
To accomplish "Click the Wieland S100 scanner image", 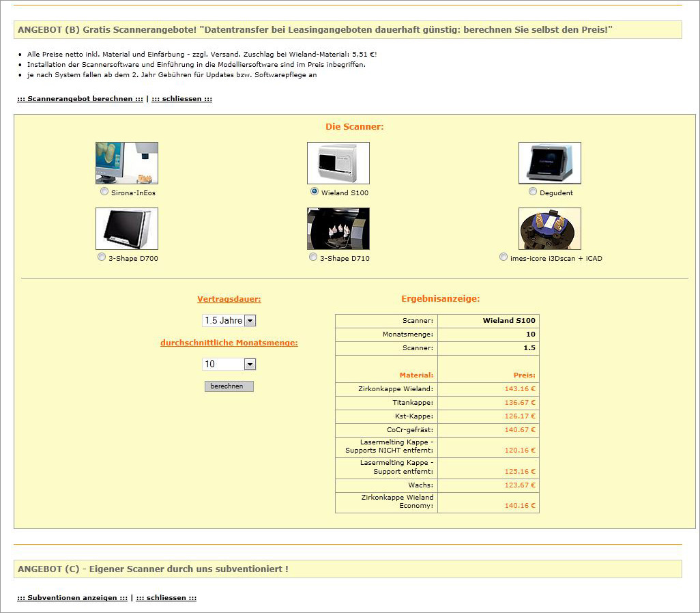I will point(338,163).
